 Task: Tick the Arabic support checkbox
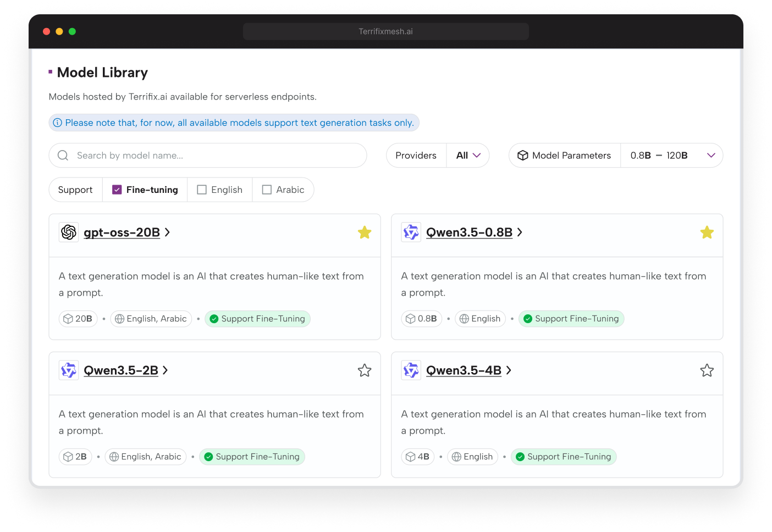(267, 190)
